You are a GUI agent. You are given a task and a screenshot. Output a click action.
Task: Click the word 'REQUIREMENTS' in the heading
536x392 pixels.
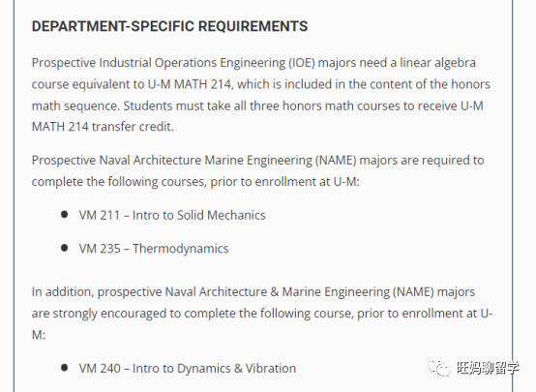[253, 26]
